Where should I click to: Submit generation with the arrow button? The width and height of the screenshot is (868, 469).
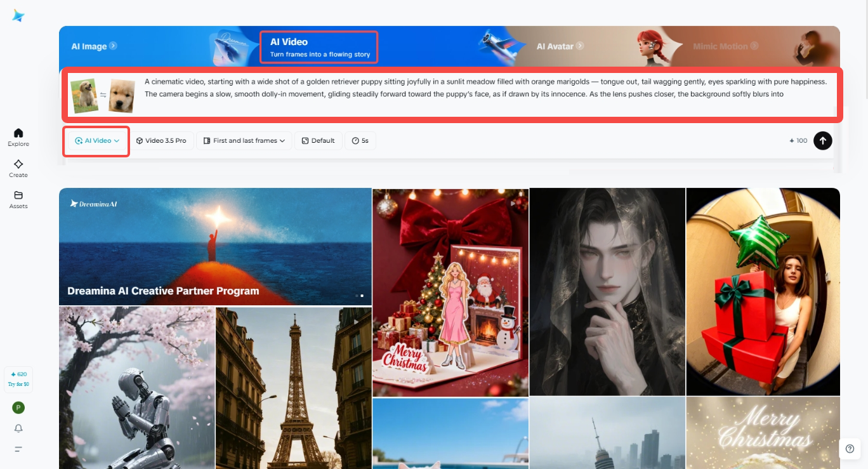(x=822, y=140)
